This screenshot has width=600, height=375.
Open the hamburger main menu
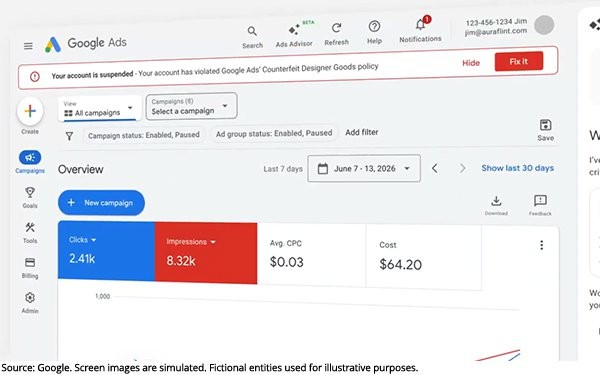tap(28, 46)
